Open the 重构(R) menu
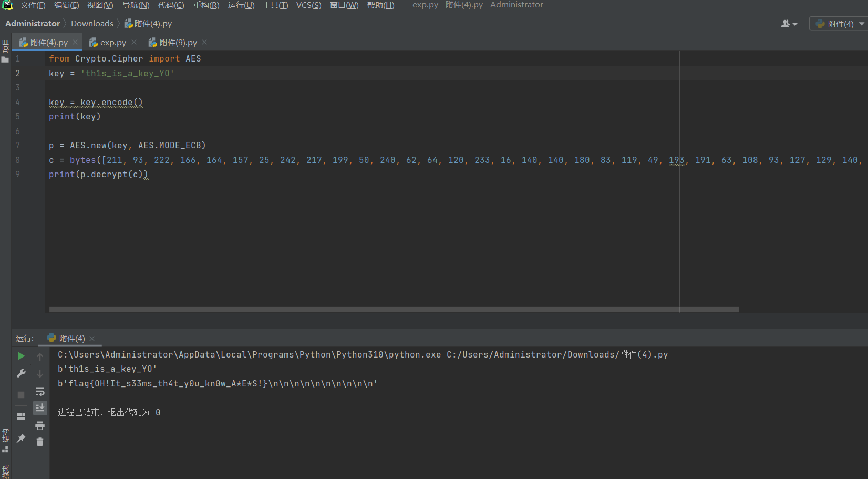The image size is (868, 479). coord(206,5)
